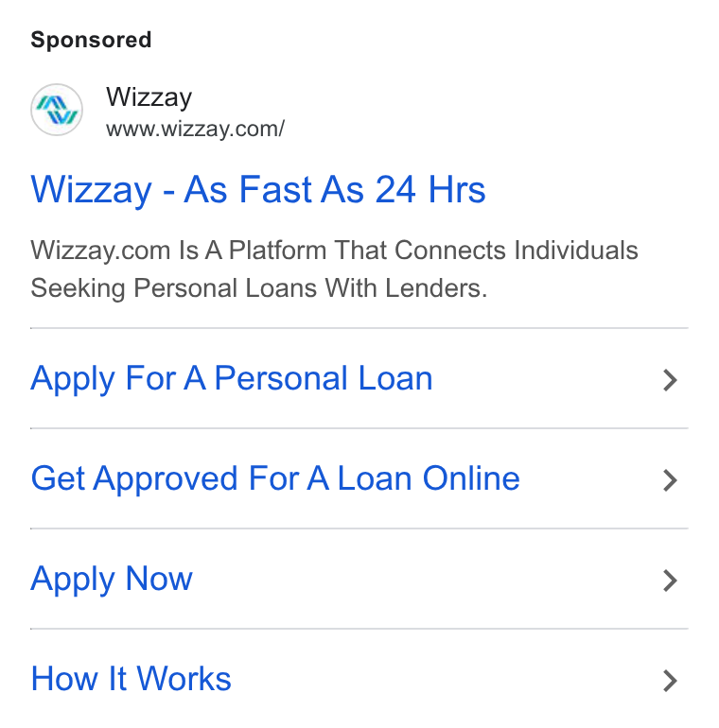Click the Sponsored label
The image size is (719, 728).
click(x=91, y=40)
